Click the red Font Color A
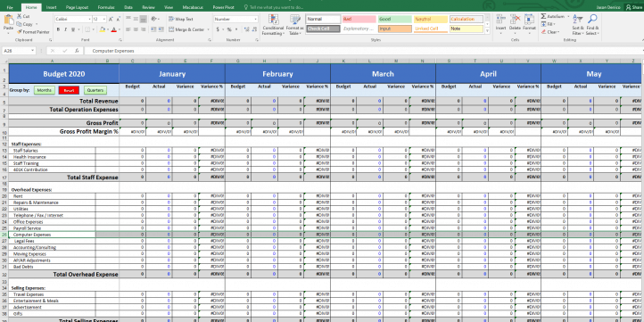This screenshot has width=644, height=322. pyautogui.click(x=113, y=29)
